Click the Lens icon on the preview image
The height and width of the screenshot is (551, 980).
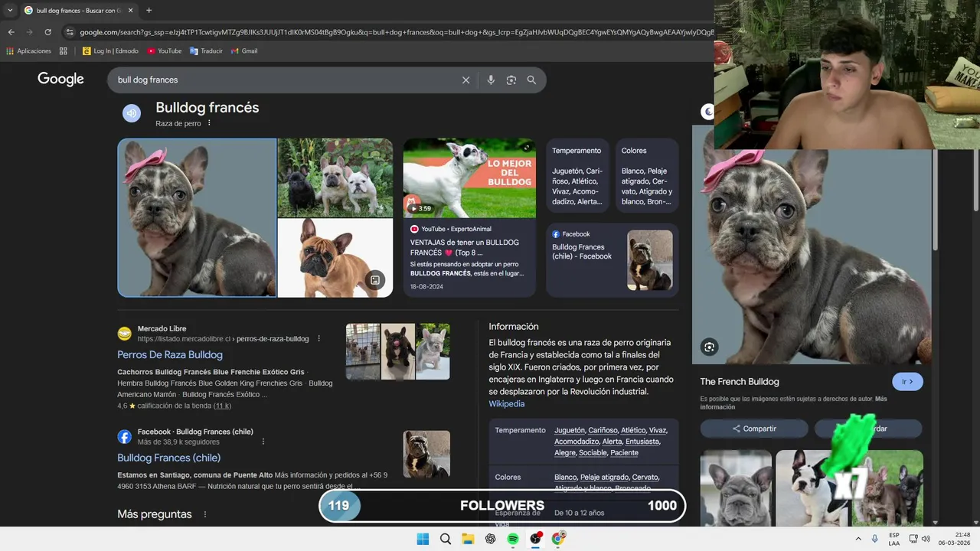point(709,347)
